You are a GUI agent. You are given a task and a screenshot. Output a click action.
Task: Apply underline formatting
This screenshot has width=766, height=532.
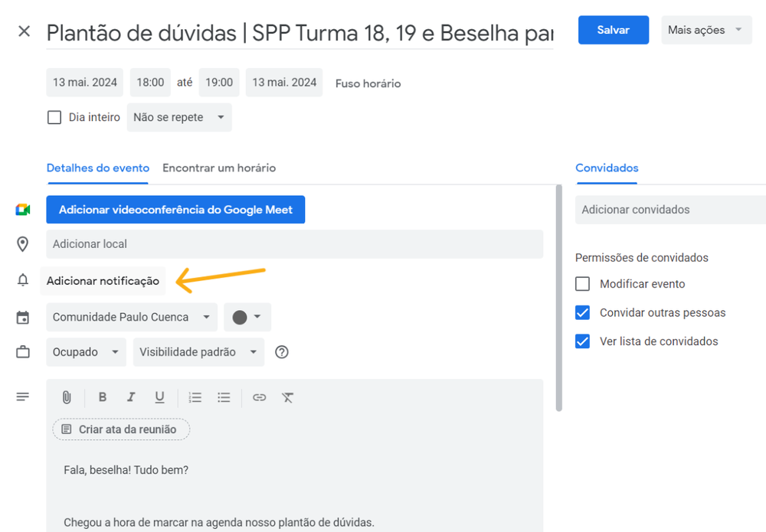[159, 397]
